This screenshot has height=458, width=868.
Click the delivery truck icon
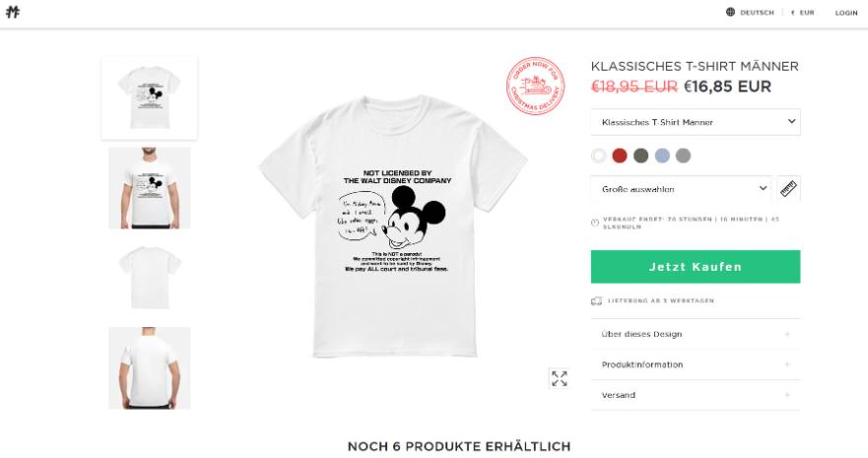[596, 301]
